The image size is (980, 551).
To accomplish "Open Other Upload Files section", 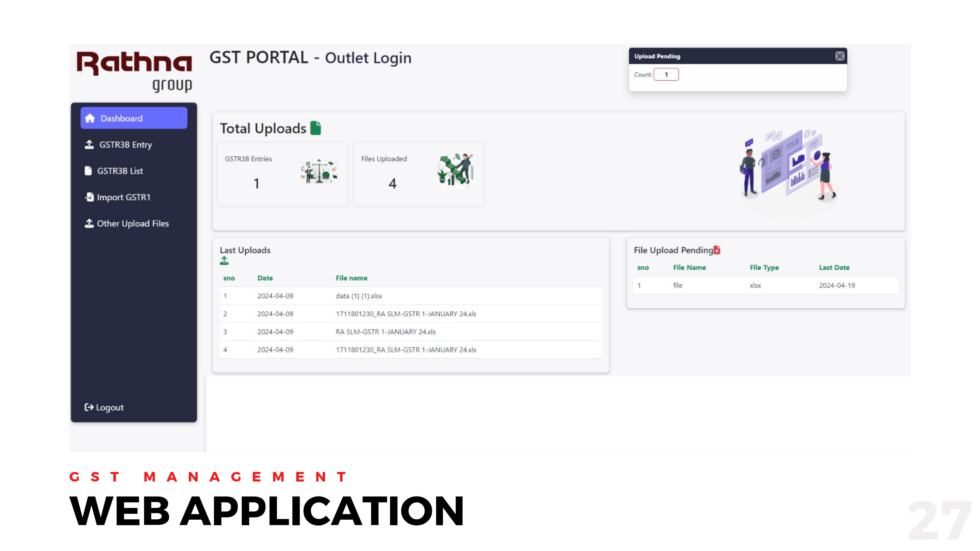I will click(133, 223).
